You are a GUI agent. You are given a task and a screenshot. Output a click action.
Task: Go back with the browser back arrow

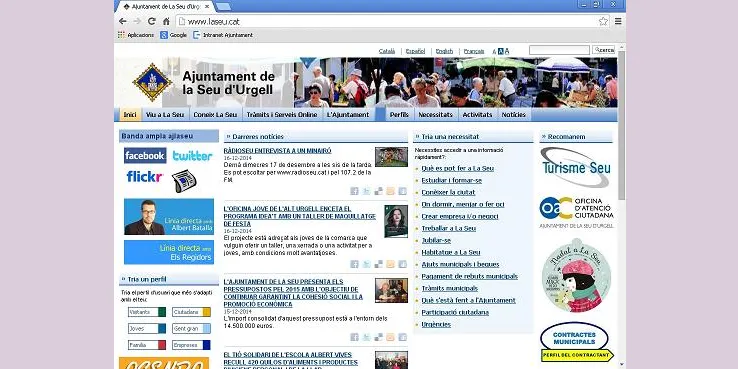pos(123,21)
